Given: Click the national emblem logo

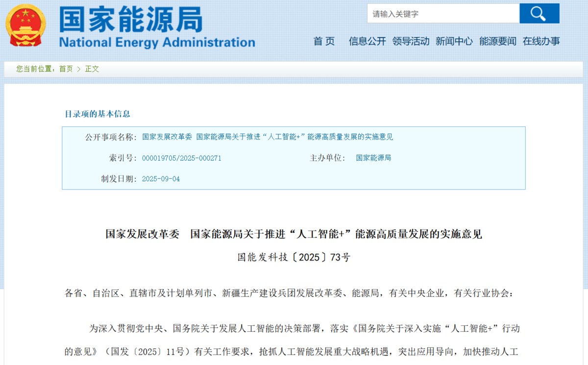Looking at the screenshot, I should pyautogui.click(x=25, y=25).
